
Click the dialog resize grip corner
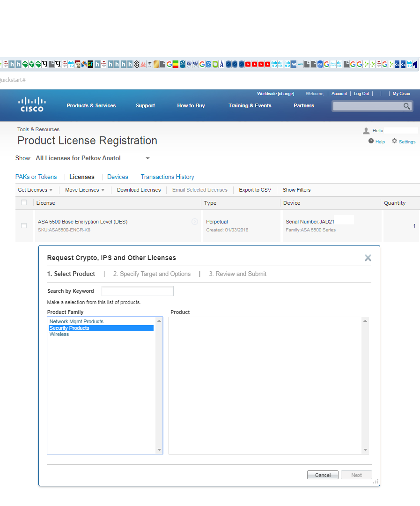click(x=375, y=482)
